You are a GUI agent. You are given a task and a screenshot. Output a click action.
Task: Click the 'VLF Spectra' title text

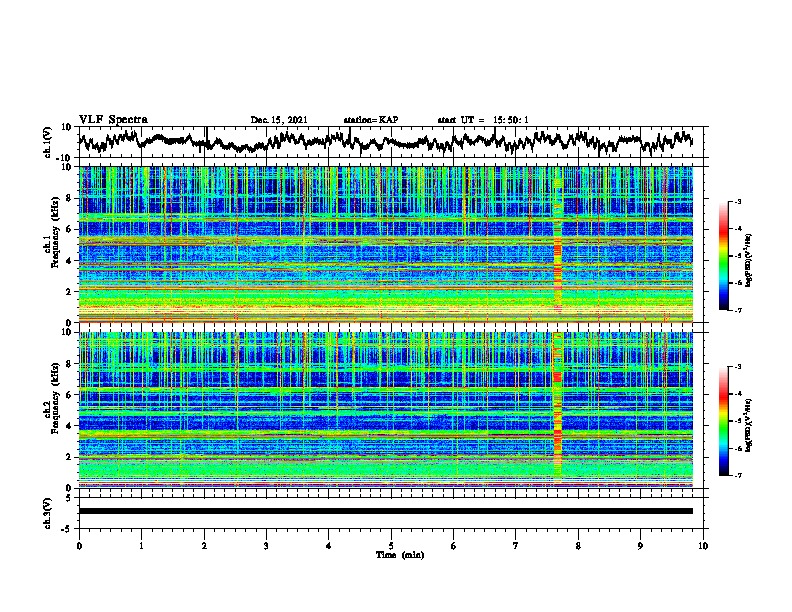pyautogui.click(x=113, y=120)
